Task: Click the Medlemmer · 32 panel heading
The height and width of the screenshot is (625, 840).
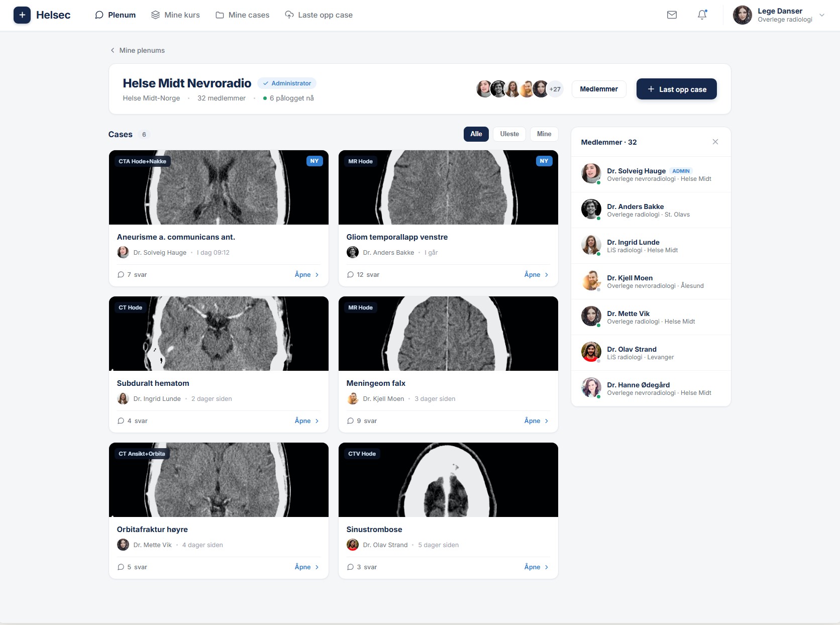Action: coord(609,142)
